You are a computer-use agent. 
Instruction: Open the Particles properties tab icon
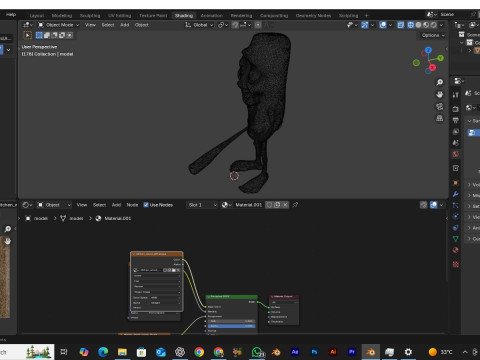click(456, 205)
